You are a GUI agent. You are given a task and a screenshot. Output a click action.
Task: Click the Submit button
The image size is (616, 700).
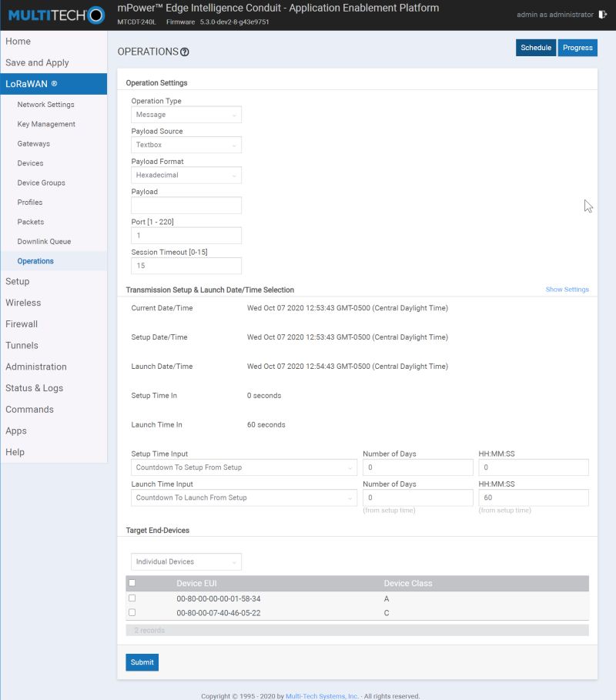(x=142, y=662)
